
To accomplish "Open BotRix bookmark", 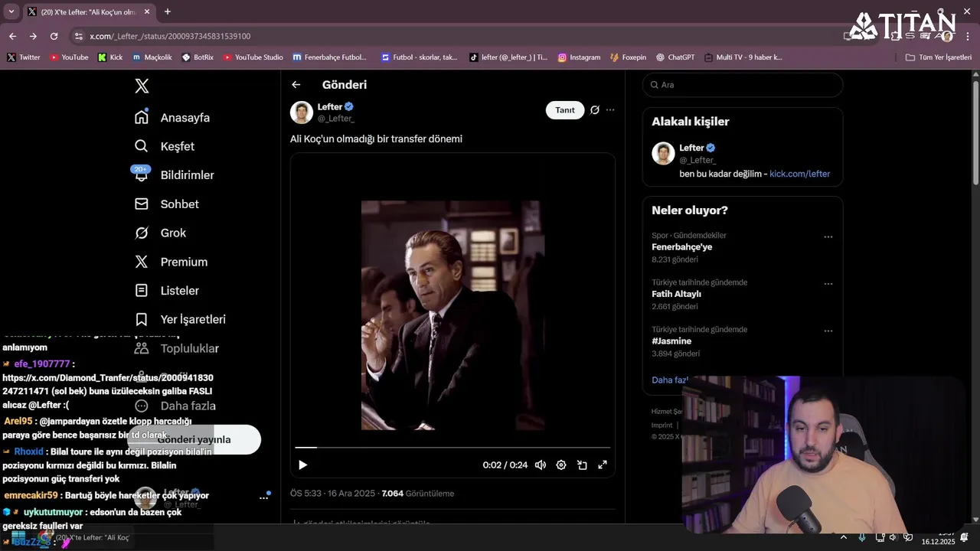I will (198, 57).
